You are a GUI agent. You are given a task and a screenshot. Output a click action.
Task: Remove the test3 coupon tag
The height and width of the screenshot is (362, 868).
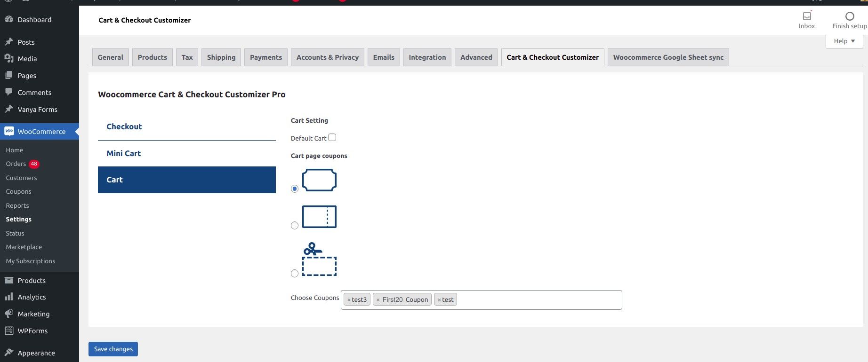pyautogui.click(x=349, y=300)
